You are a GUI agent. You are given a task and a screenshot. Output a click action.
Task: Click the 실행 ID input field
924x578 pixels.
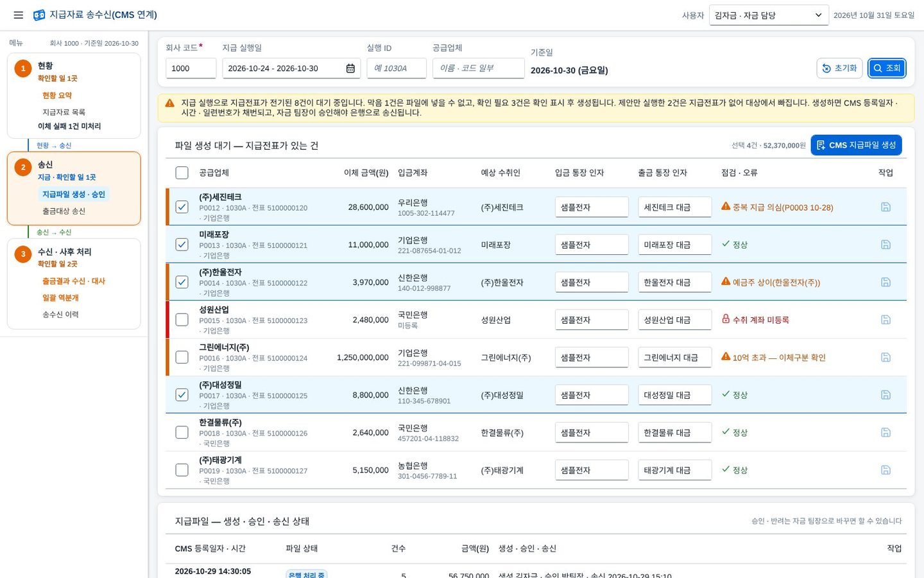pyautogui.click(x=397, y=68)
